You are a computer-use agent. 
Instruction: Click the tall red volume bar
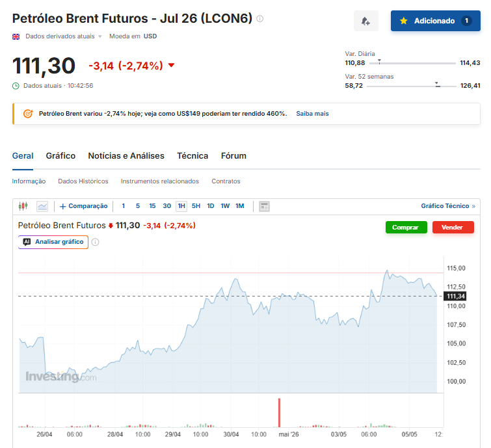coord(280,413)
